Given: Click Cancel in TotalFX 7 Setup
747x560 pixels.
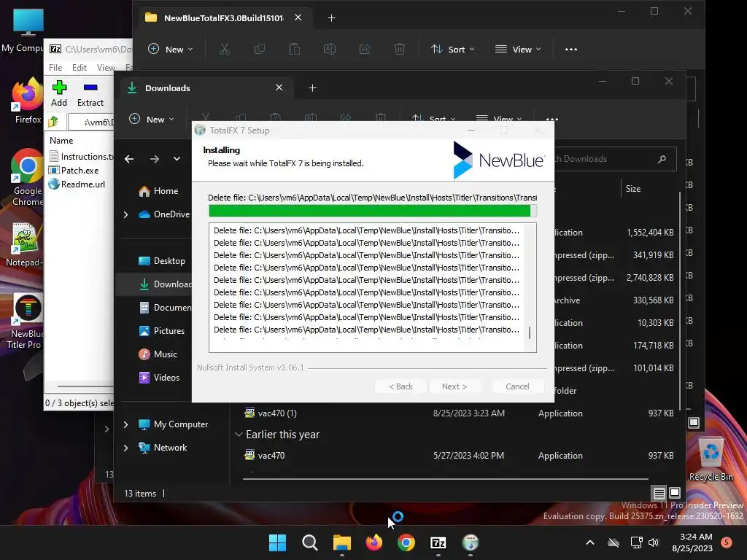Looking at the screenshot, I should point(517,386).
